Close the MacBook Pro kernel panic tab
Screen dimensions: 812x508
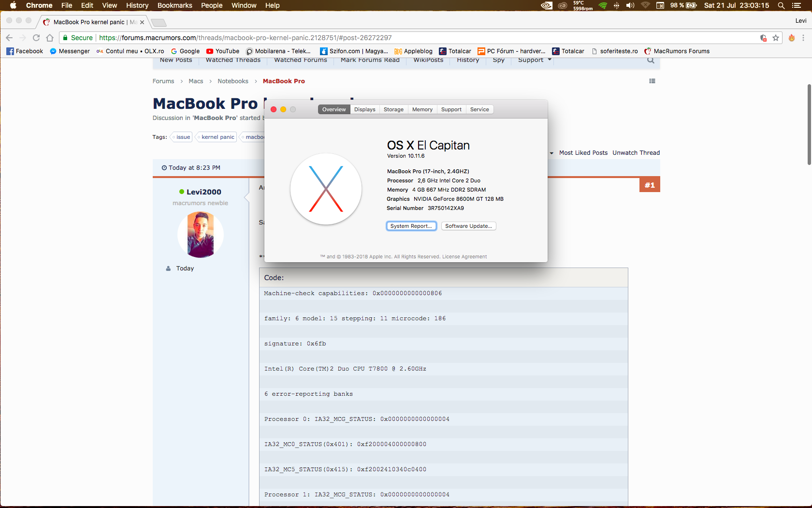tap(142, 22)
